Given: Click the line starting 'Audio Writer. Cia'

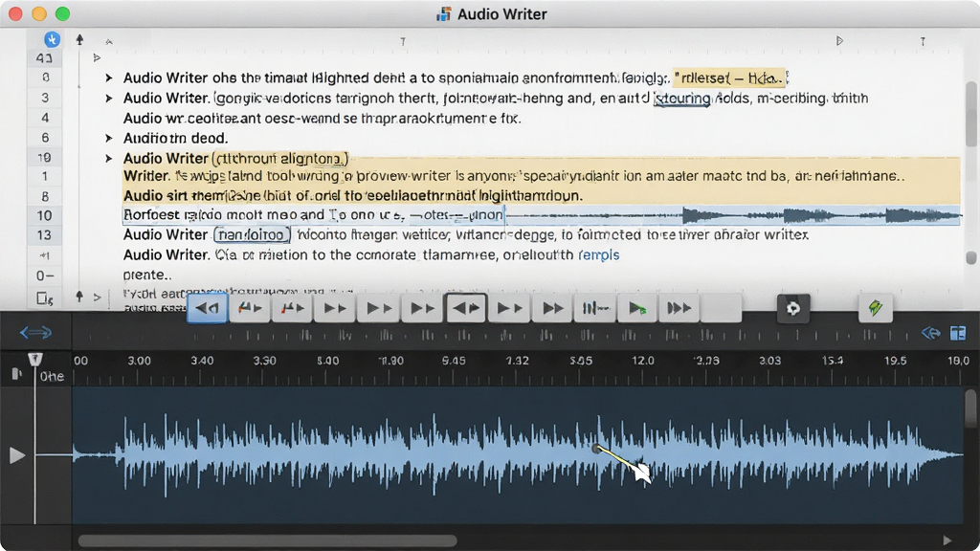Looking at the screenshot, I should tap(371, 254).
